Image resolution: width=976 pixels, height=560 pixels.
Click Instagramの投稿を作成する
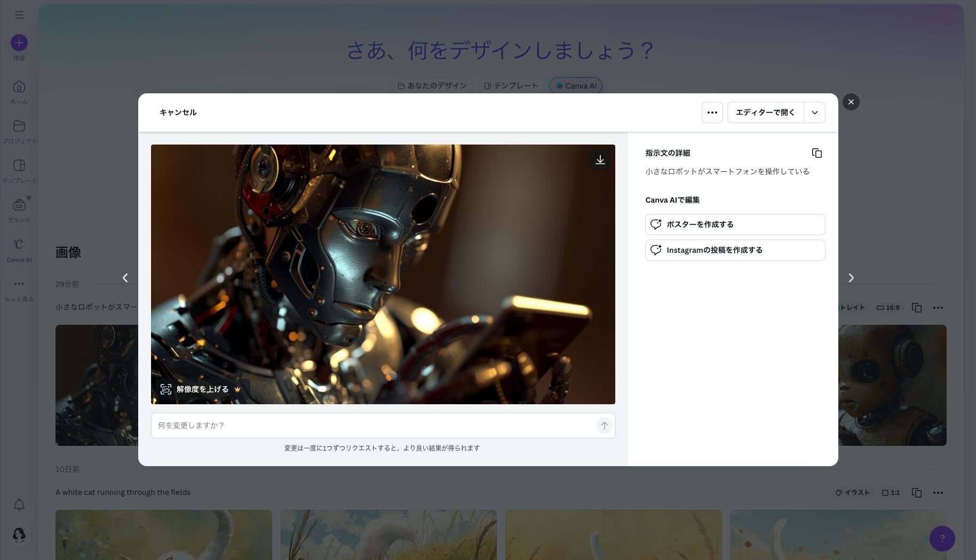click(x=735, y=250)
